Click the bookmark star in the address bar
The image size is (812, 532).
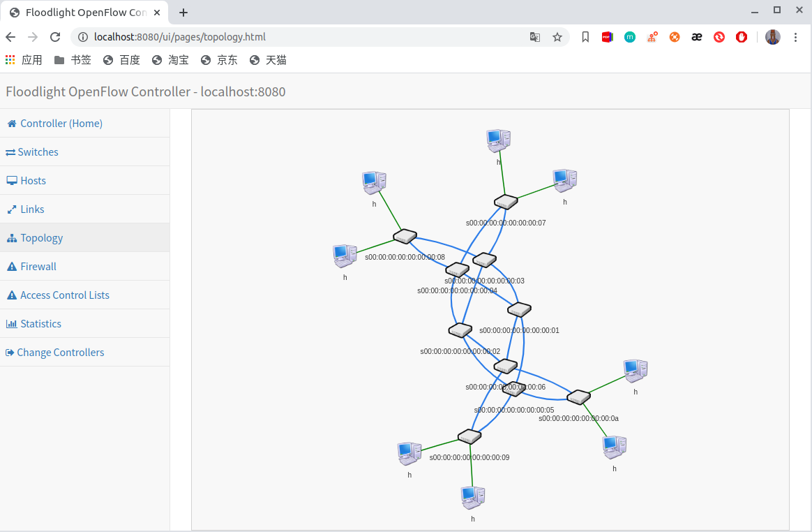click(557, 36)
